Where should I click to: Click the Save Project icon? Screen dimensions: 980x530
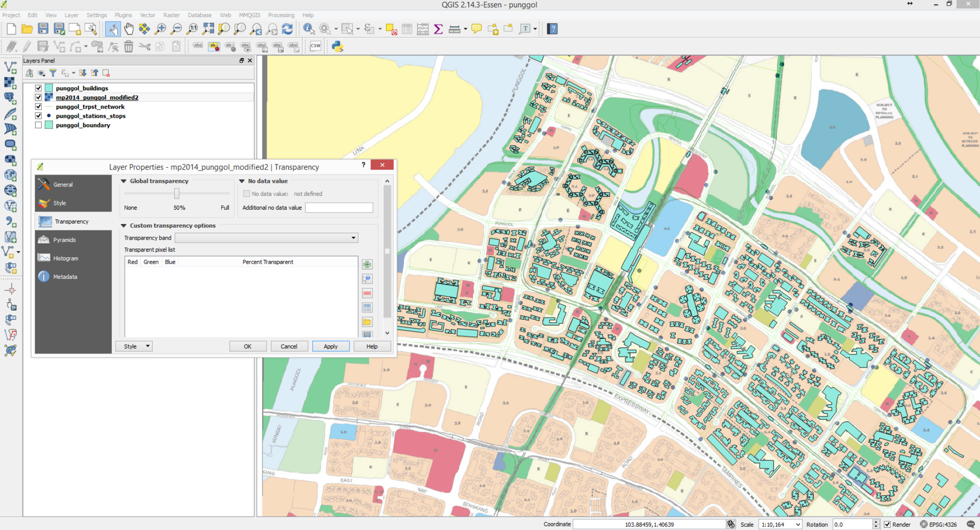[x=43, y=29]
